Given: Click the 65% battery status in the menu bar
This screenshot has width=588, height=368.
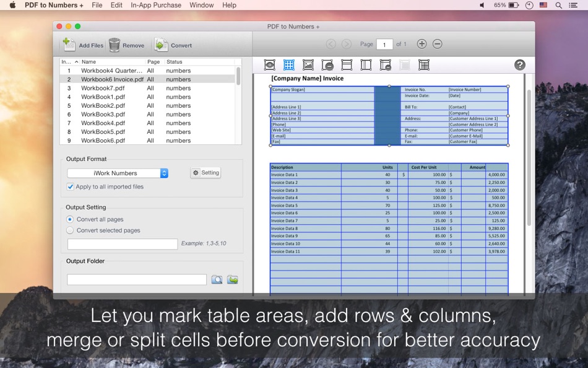Looking at the screenshot, I should pos(506,5).
